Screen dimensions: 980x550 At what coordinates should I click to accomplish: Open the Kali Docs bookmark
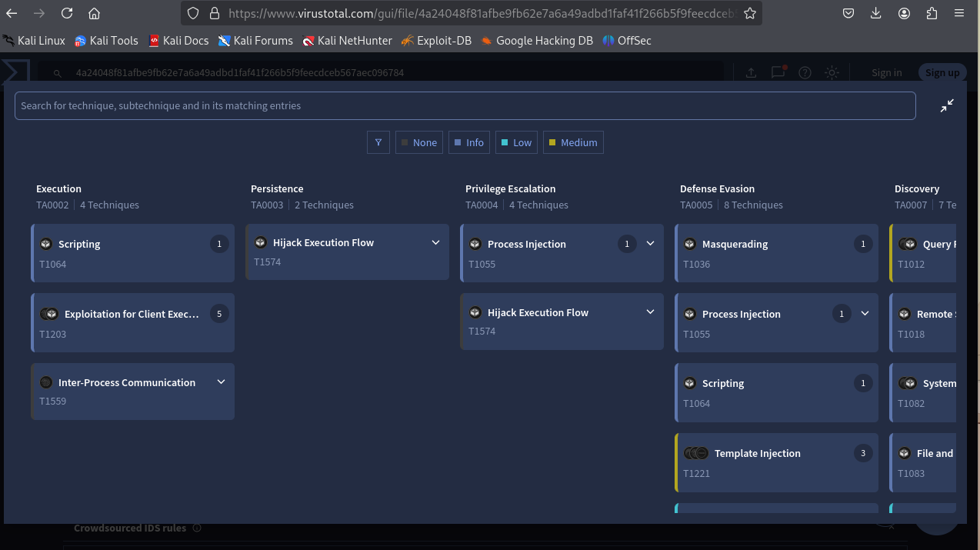coord(178,41)
